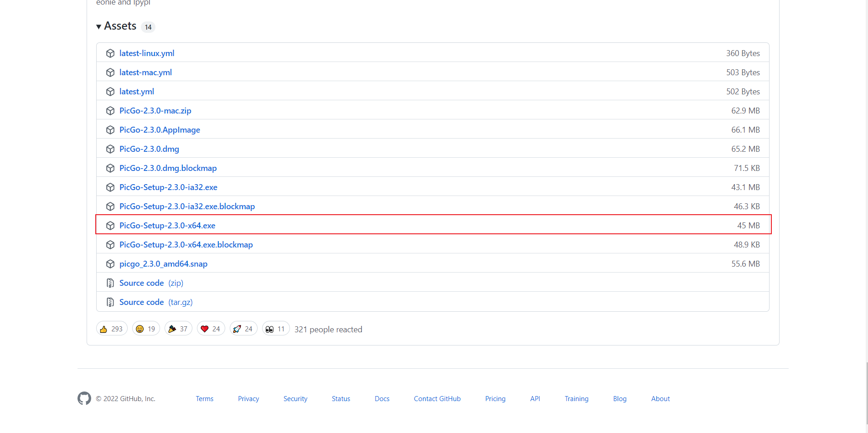Click the '360 Bytes' size value
The image size is (868, 433).
pyautogui.click(x=743, y=53)
